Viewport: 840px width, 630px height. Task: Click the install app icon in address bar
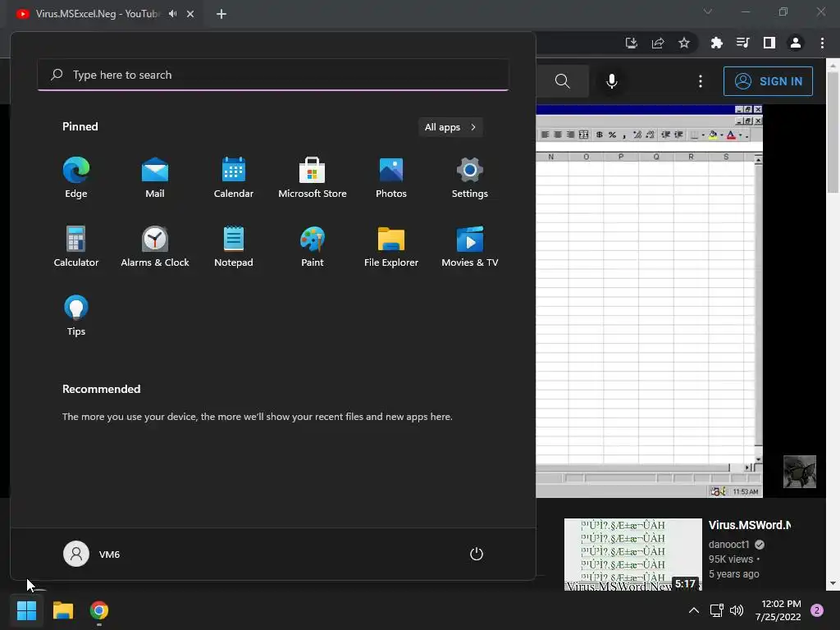(x=632, y=43)
